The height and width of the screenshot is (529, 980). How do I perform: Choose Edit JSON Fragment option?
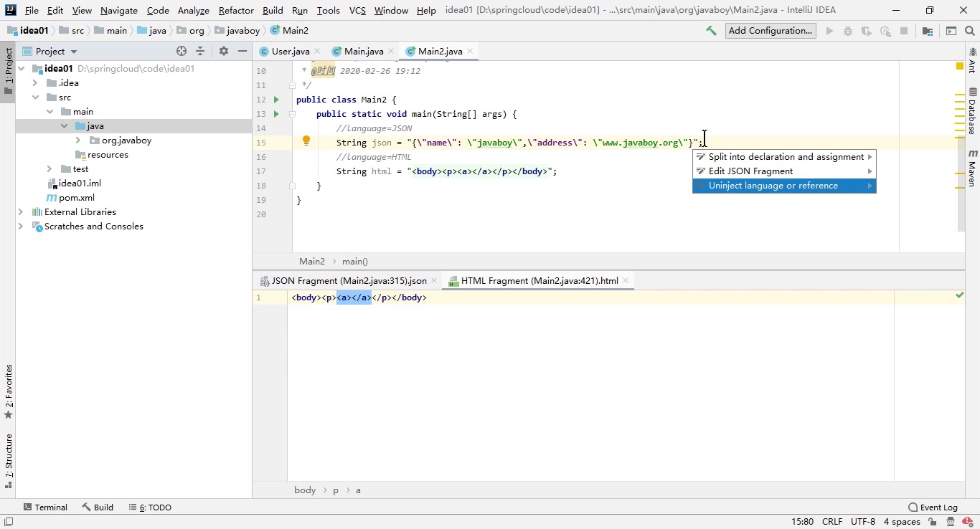[784, 171]
